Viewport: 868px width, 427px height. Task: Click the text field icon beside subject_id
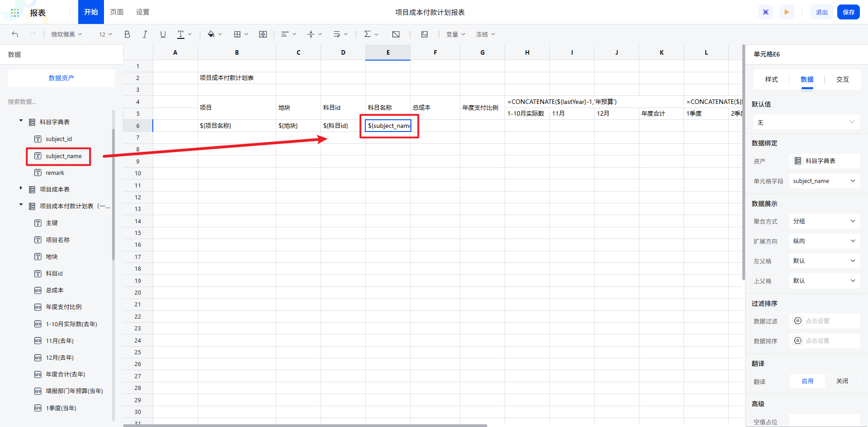click(38, 139)
